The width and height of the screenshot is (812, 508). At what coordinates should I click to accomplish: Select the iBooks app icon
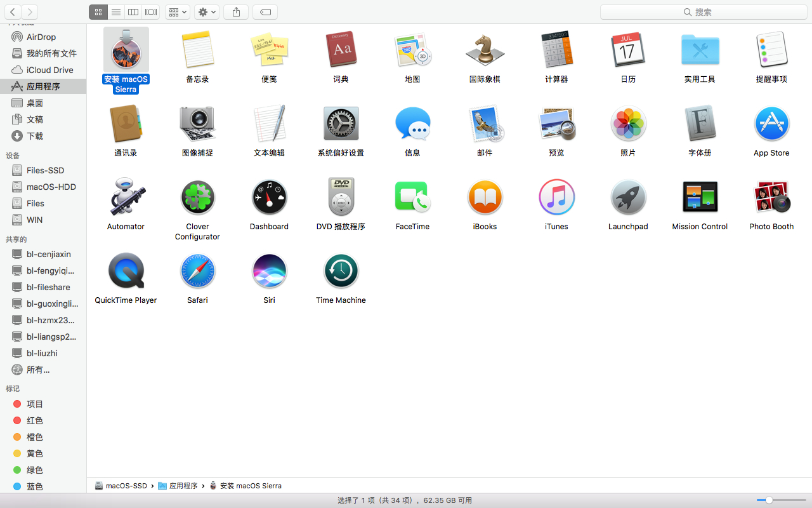[485, 197]
